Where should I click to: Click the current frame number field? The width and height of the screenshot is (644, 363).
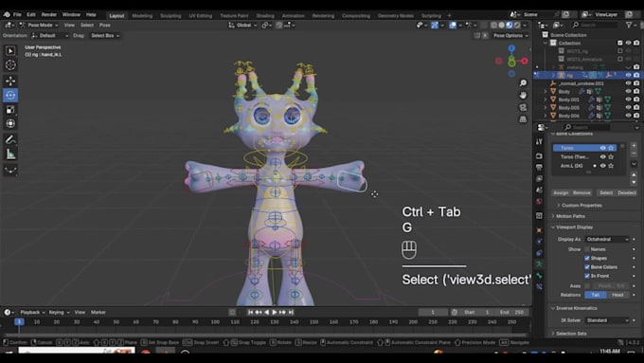(433, 313)
